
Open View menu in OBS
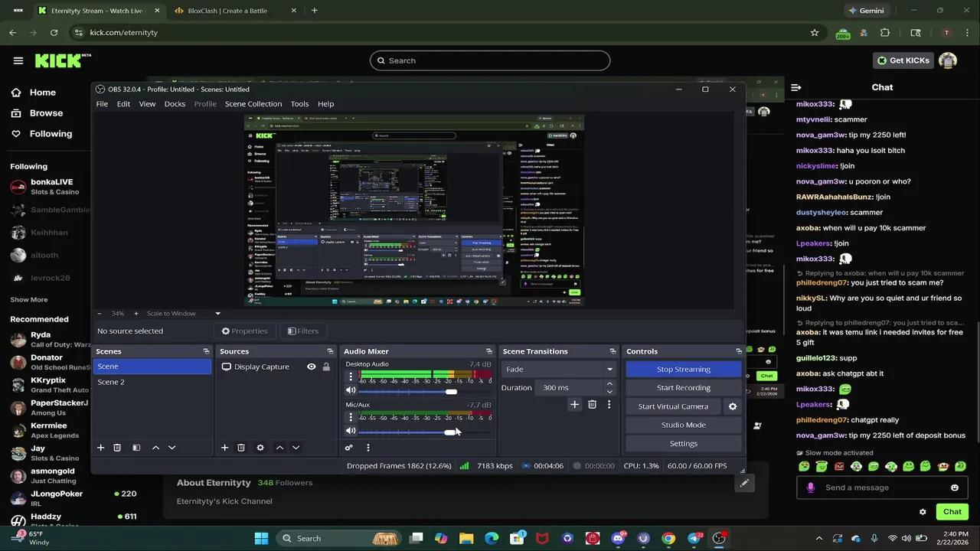pyautogui.click(x=147, y=104)
